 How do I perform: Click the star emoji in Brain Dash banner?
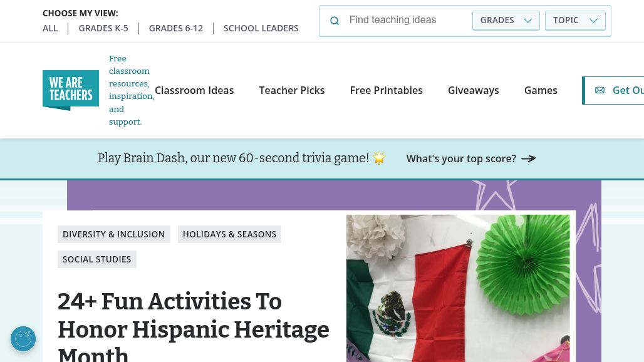pyautogui.click(x=379, y=158)
